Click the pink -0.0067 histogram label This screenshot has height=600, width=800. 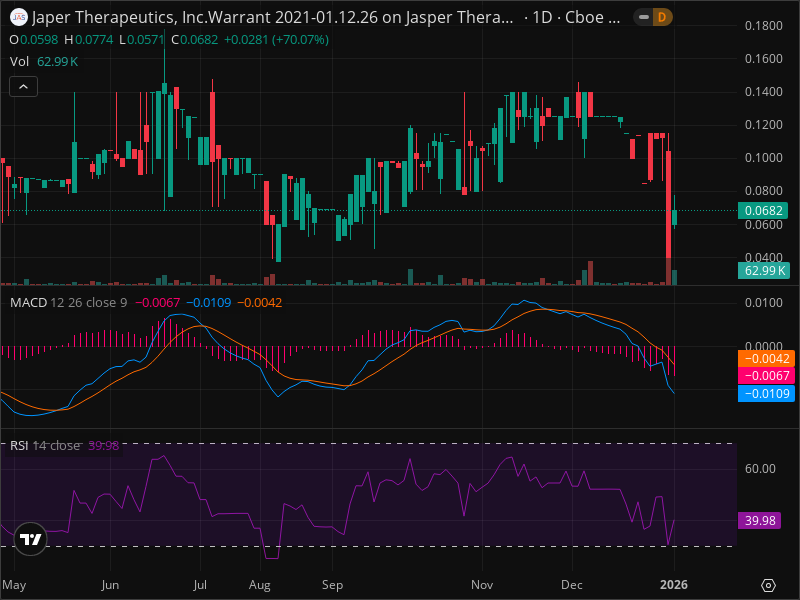click(x=766, y=376)
